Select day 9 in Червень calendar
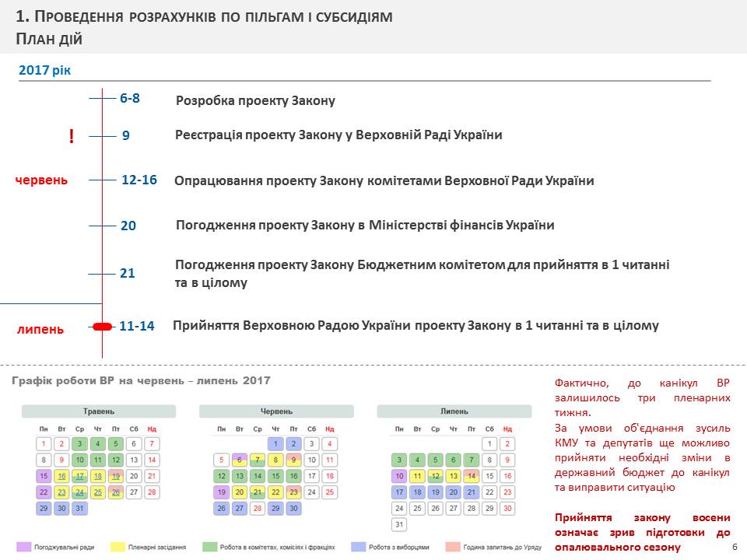Screen dimensions: 747x560 pos(293,460)
